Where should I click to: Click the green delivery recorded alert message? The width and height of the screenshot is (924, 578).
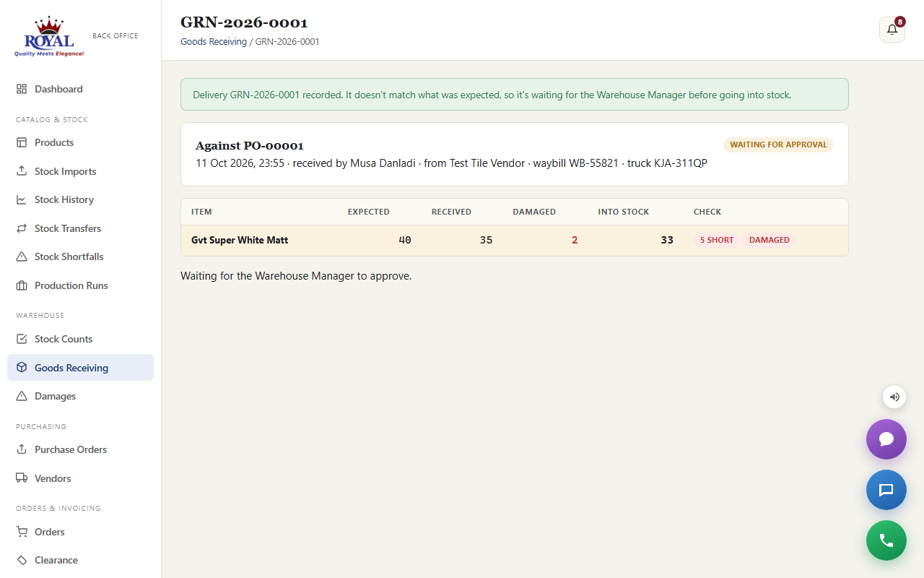pyautogui.click(x=515, y=95)
